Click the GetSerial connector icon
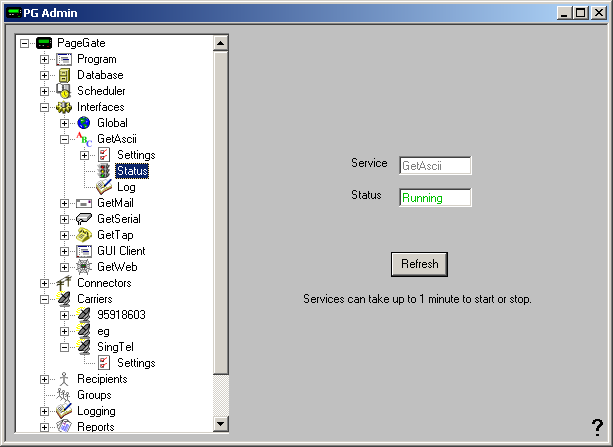Viewport: 613px width, 447px height. coord(84,219)
